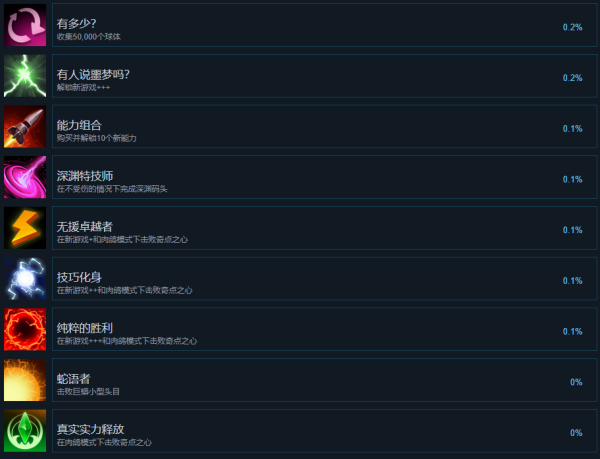This screenshot has width=600, height=459.
Task: Click the pink vortex icon for 深渊特技师
Action: tap(25, 177)
